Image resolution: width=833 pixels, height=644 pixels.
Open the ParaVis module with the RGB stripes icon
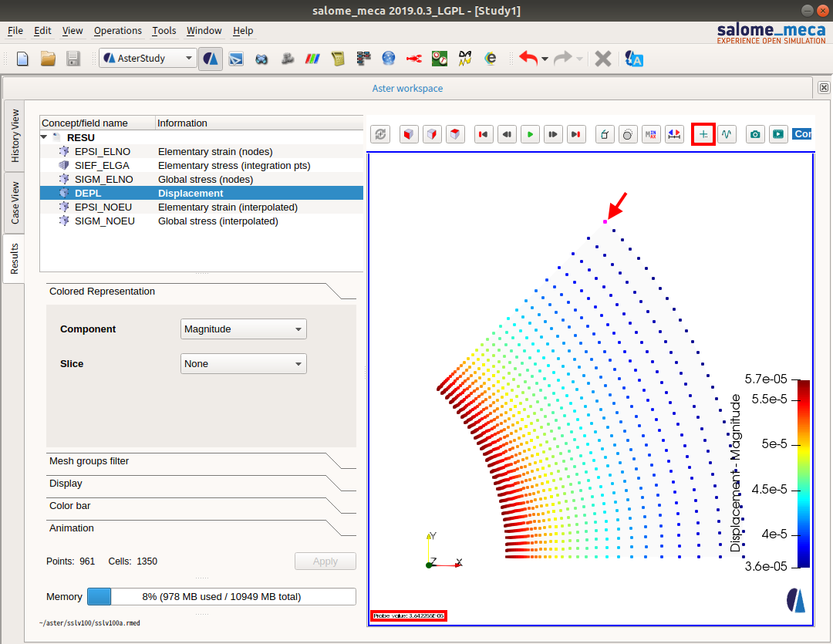[x=313, y=59]
